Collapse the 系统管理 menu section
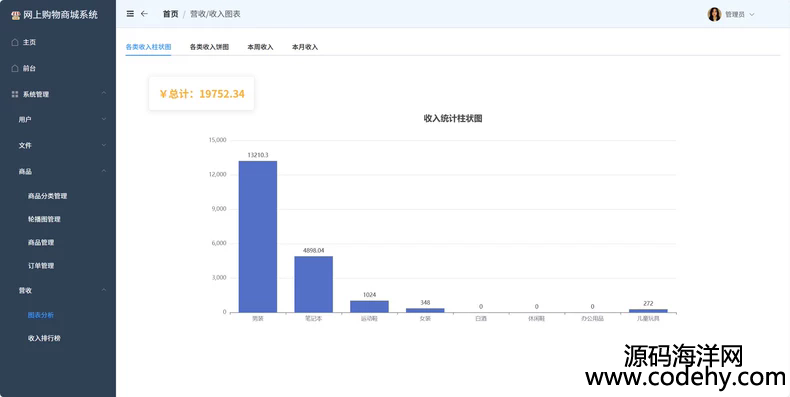 click(x=104, y=94)
